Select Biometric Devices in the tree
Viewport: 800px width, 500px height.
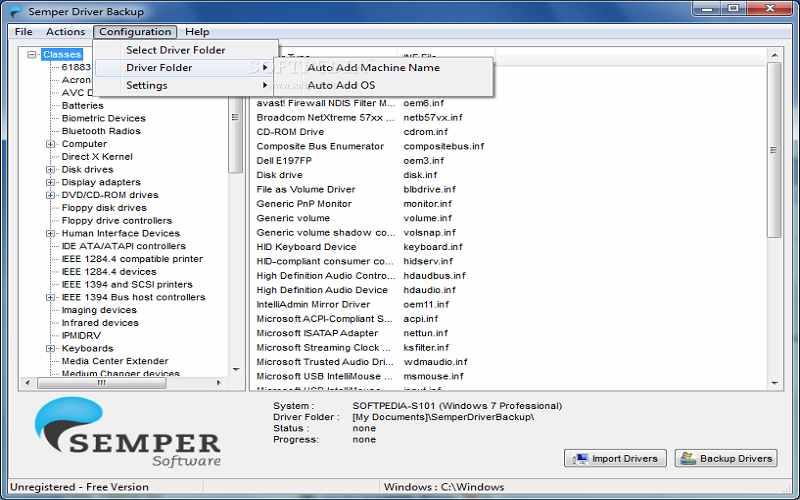[104, 118]
